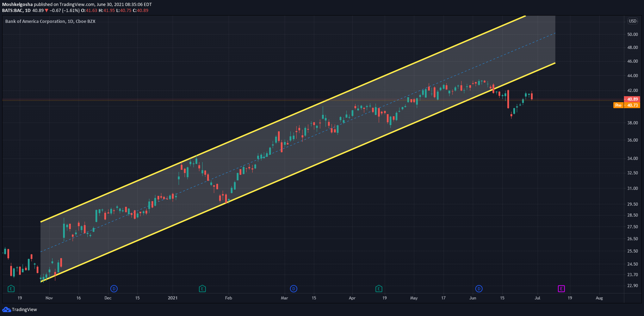The width and height of the screenshot is (644, 316).
Task: Click the 25.50 price axis label
Action: 632,251
